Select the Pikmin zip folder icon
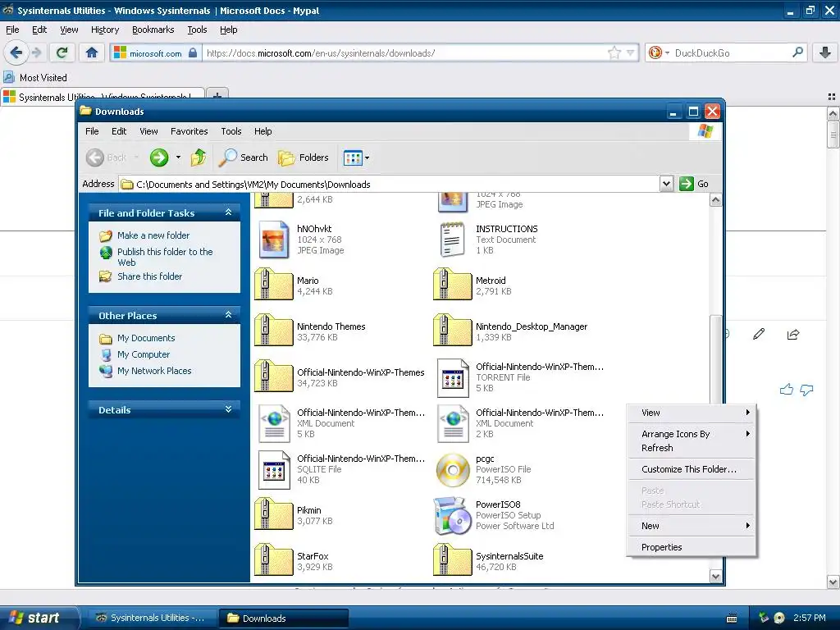 pos(273,514)
